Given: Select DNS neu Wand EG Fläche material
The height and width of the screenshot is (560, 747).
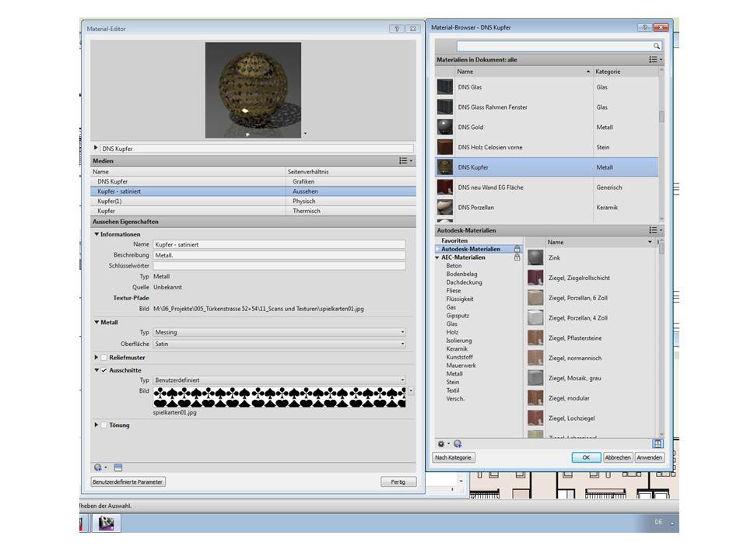Looking at the screenshot, I should (x=546, y=187).
